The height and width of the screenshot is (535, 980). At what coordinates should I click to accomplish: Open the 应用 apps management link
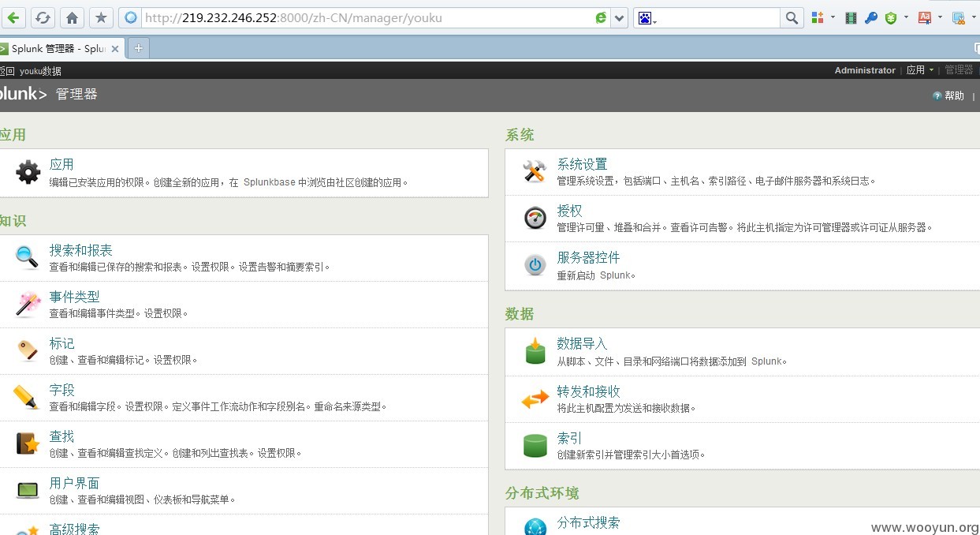tap(61, 164)
